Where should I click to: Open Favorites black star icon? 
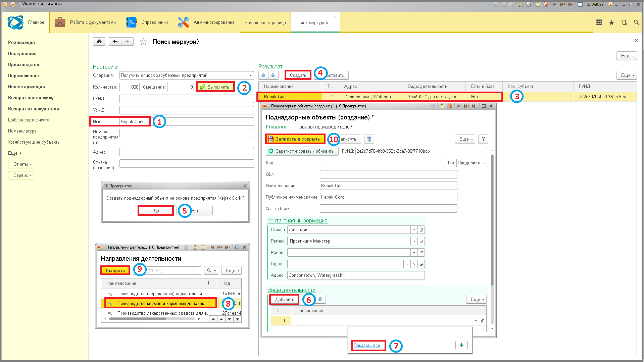(611, 22)
